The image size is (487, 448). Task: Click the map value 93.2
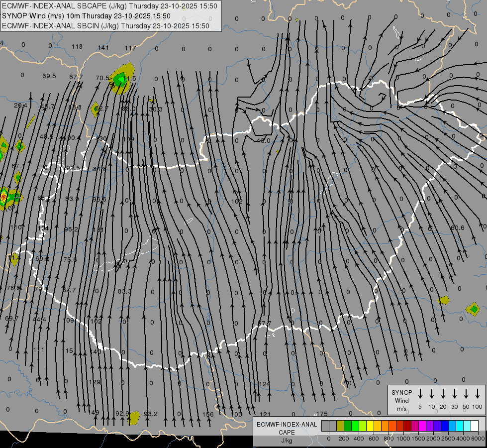(x=151, y=414)
